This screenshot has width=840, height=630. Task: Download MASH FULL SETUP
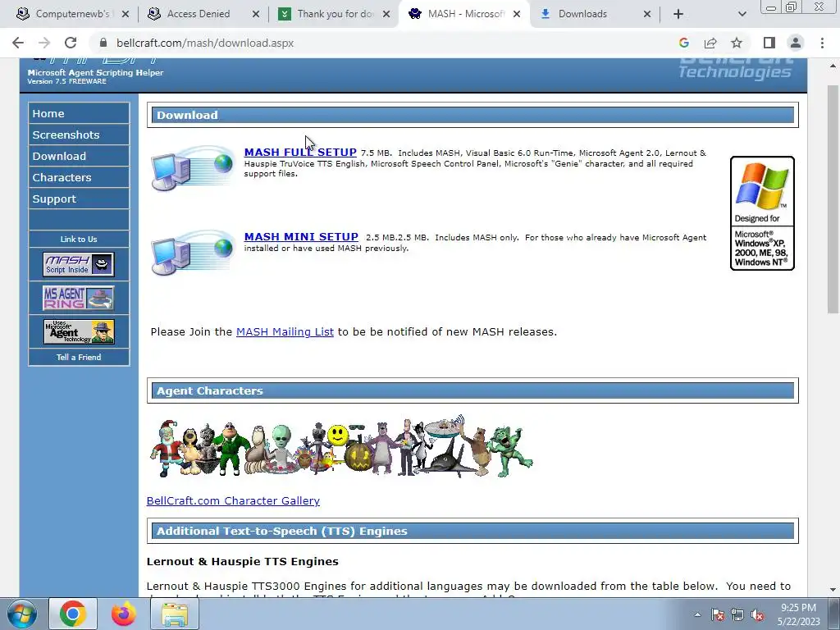pyautogui.click(x=300, y=152)
